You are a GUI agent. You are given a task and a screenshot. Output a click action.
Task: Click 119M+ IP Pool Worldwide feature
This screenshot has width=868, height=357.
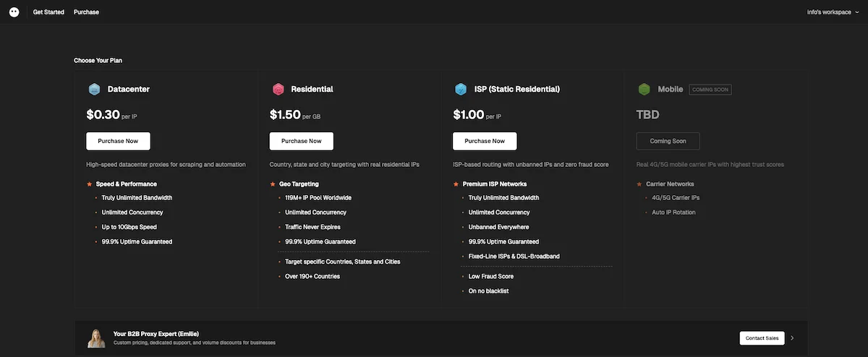[x=318, y=197]
